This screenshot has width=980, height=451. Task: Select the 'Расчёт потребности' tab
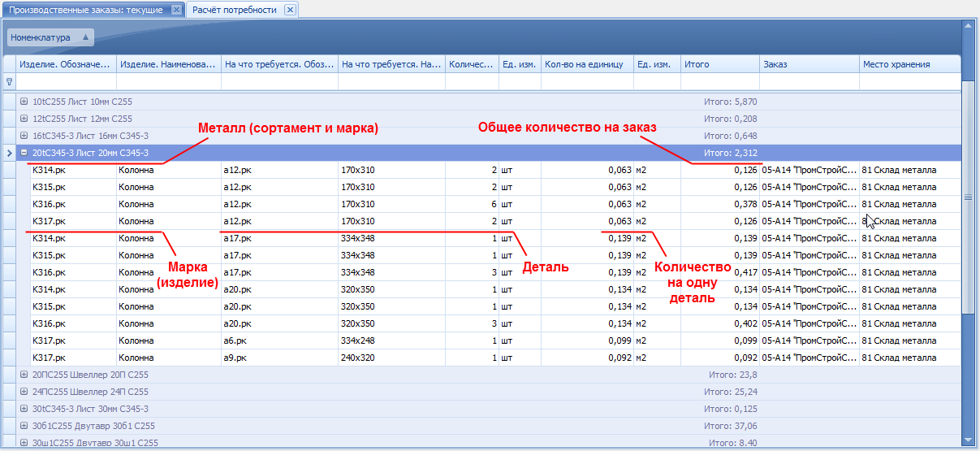point(234,10)
